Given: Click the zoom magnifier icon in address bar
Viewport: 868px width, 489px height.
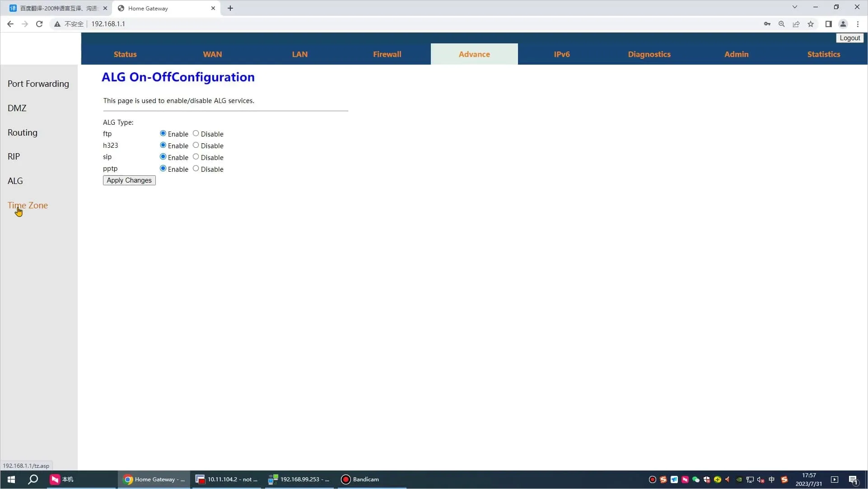Looking at the screenshot, I should tap(781, 24).
